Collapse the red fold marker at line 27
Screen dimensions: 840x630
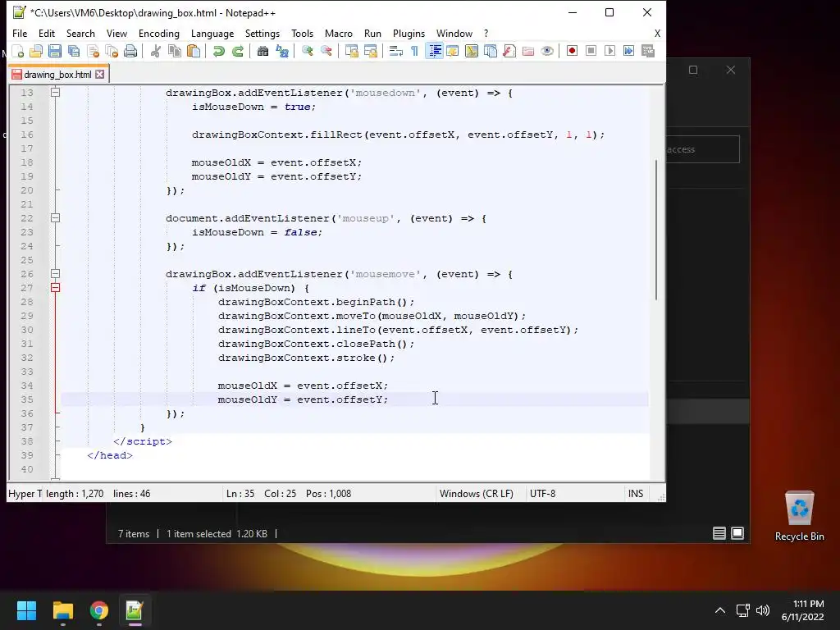55,288
